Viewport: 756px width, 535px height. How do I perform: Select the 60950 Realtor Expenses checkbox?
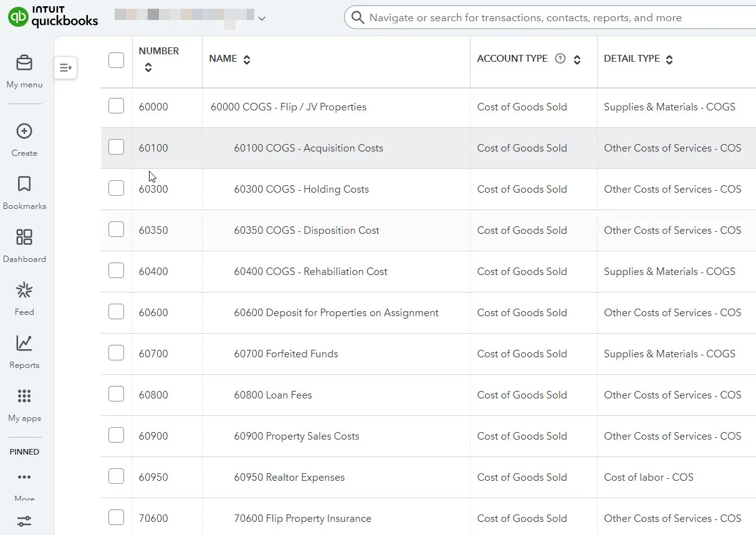point(117,477)
